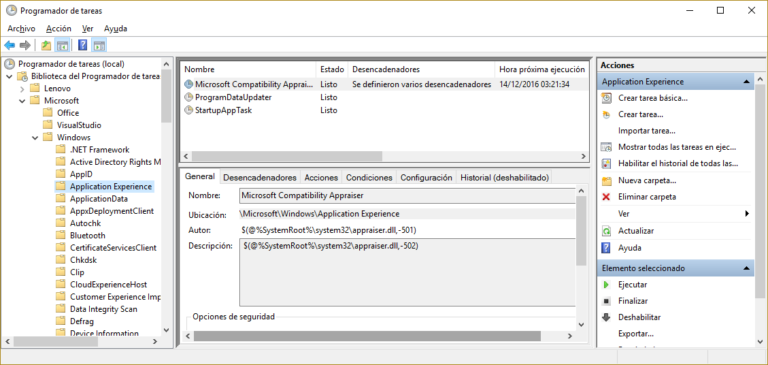Click the green Ejecutar play icon

point(606,285)
